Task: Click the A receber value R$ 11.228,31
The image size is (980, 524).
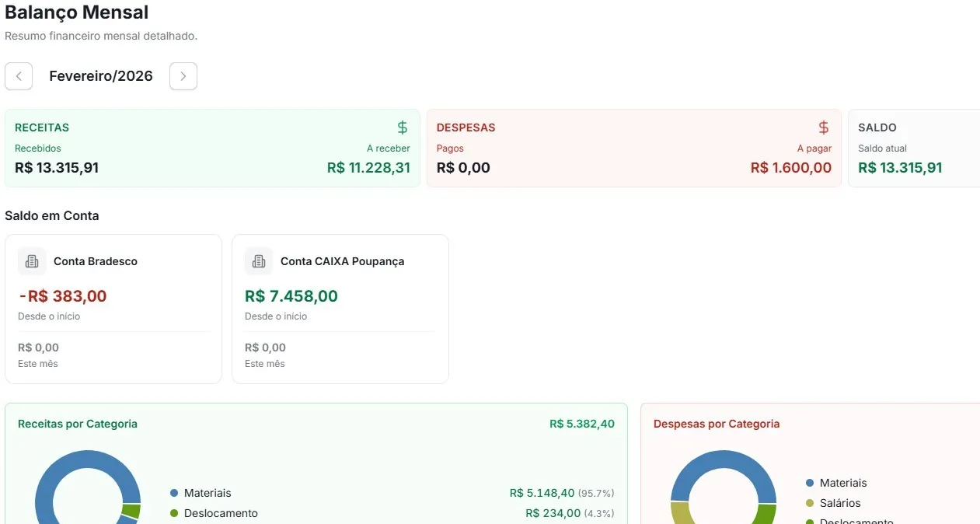Action: click(x=368, y=167)
